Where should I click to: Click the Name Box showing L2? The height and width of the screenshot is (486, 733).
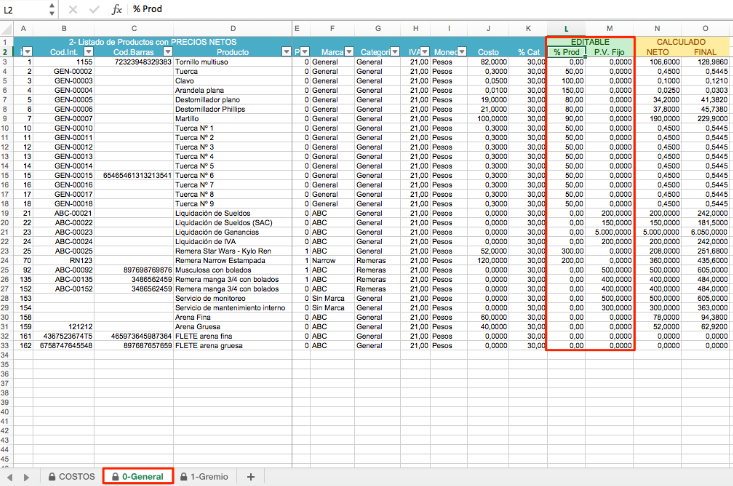[24, 9]
